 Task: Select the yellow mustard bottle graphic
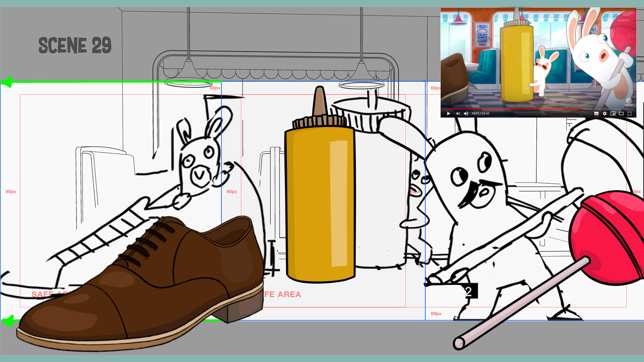pos(320,201)
